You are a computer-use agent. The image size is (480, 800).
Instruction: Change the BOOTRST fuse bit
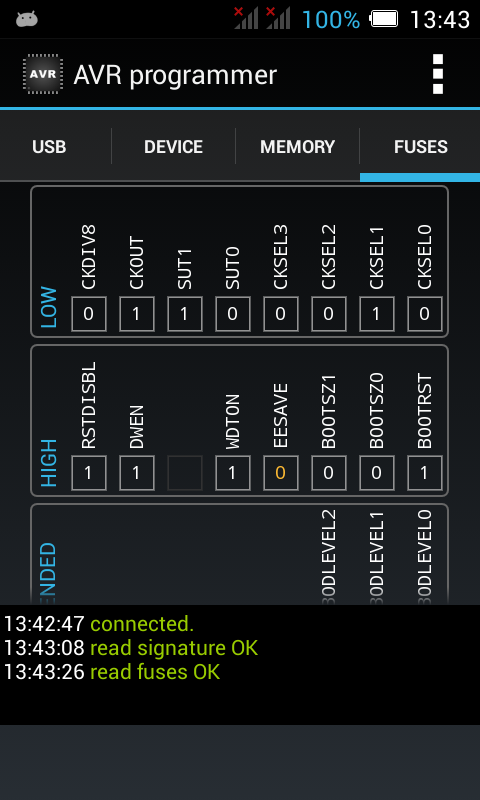point(424,473)
